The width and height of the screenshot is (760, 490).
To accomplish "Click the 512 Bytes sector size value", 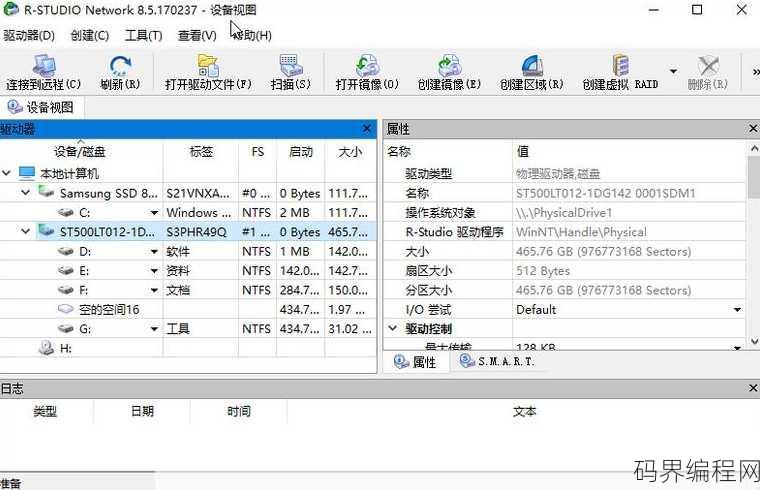I will [x=543, y=271].
